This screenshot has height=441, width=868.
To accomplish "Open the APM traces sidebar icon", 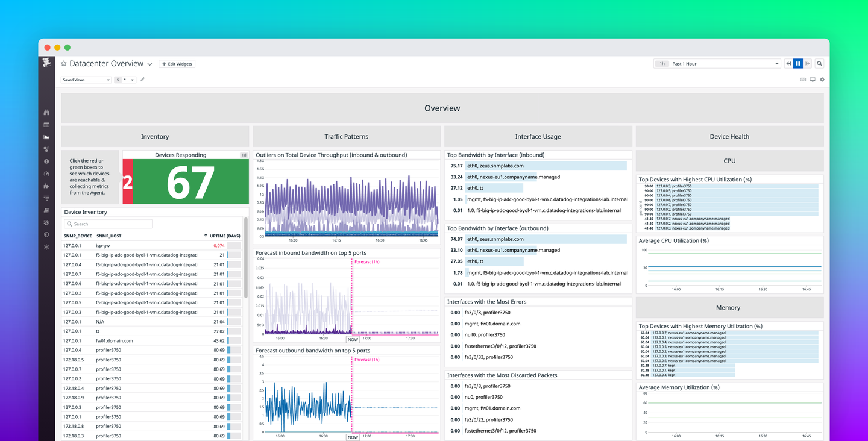I will pyautogui.click(x=46, y=198).
